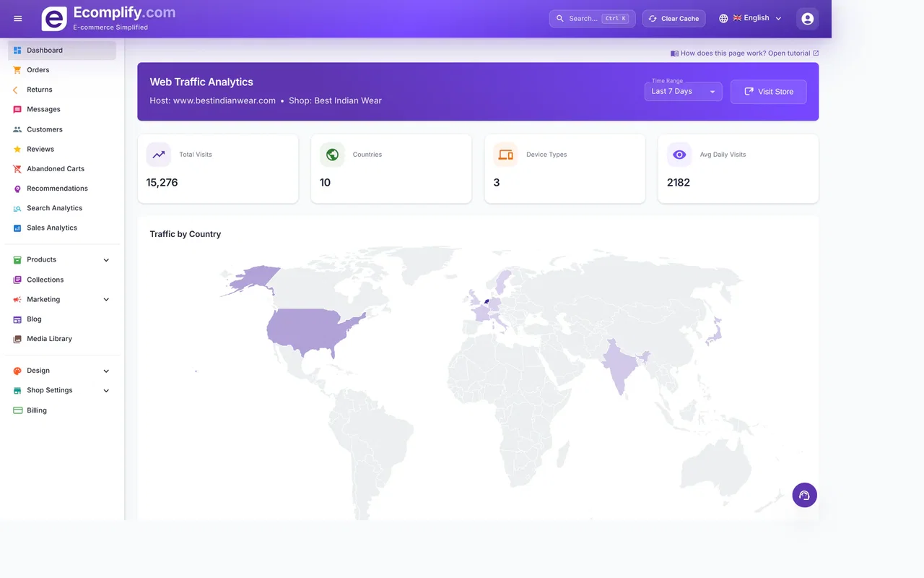Click the Countries count value 10
This screenshot has width=924, height=578.
click(325, 183)
